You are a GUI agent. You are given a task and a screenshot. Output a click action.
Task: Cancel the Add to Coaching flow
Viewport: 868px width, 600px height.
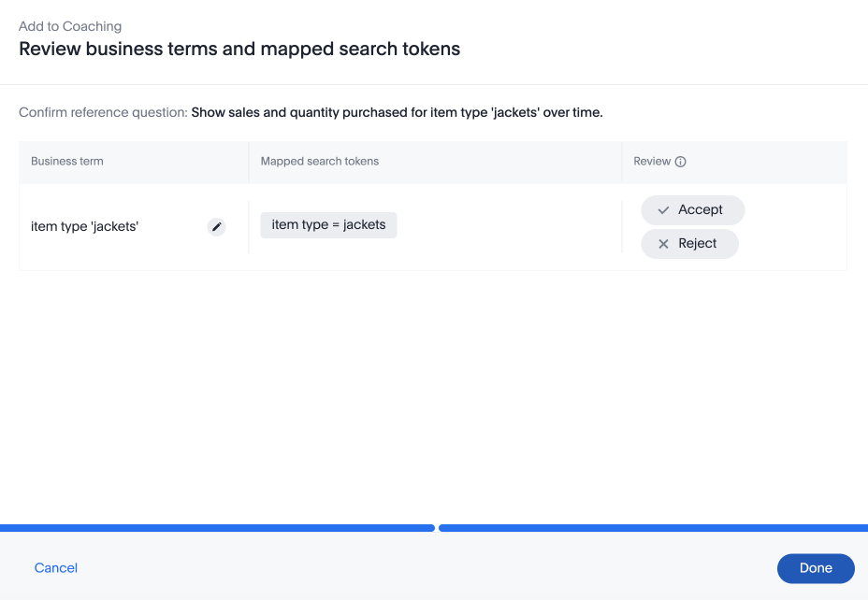(x=55, y=568)
